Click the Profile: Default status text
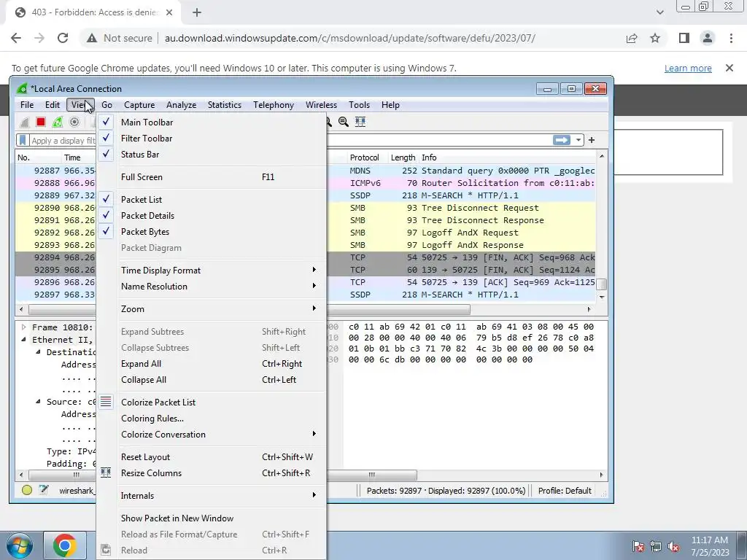The width and height of the screenshot is (747, 560). (565, 491)
